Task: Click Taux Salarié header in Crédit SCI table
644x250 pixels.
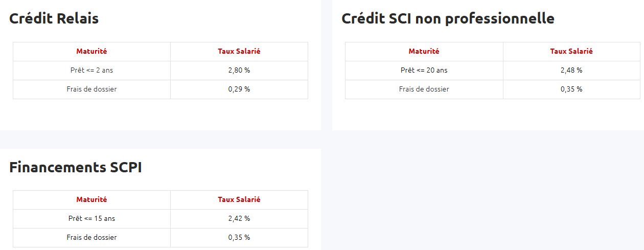Action: (x=571, y=51)
